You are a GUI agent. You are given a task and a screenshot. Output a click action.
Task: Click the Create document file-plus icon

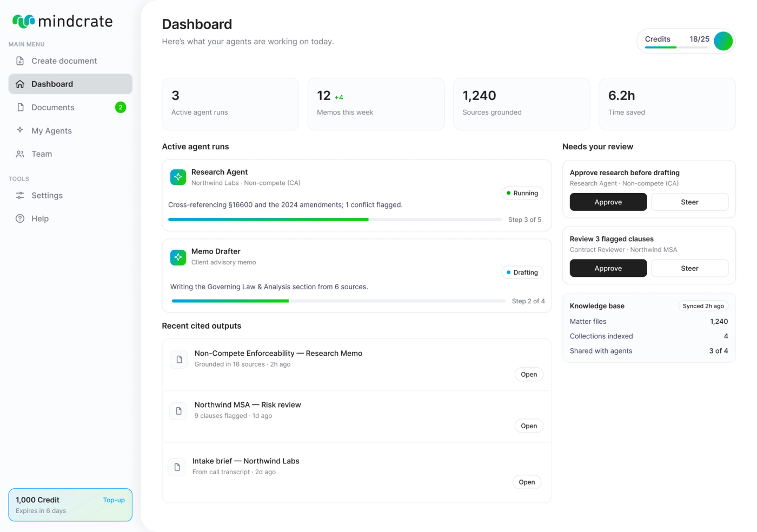[20, 61]
